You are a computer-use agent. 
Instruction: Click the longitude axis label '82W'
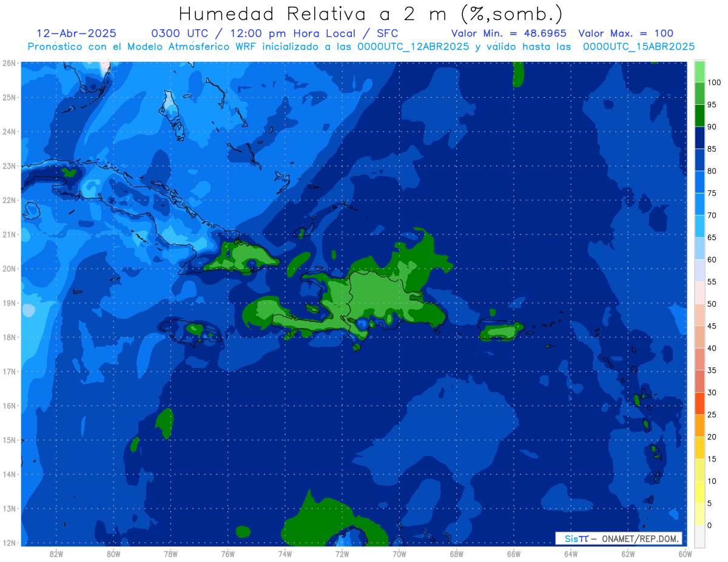56,554
